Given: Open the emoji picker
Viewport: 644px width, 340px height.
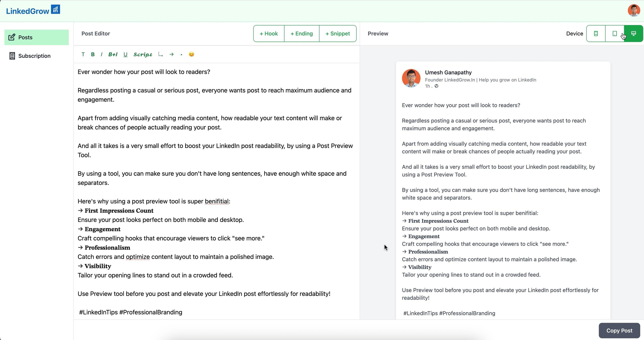Looking at the screenshot, I should tap(191, 54).
